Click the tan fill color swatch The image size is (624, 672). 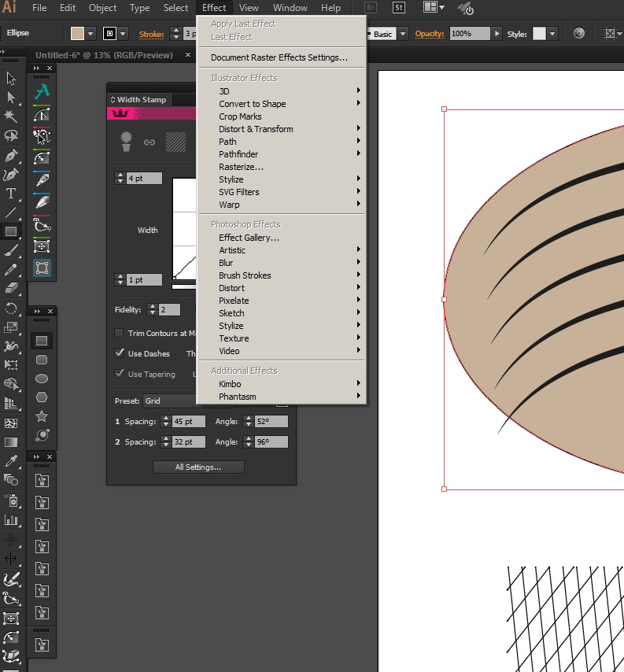pos(77,34)
